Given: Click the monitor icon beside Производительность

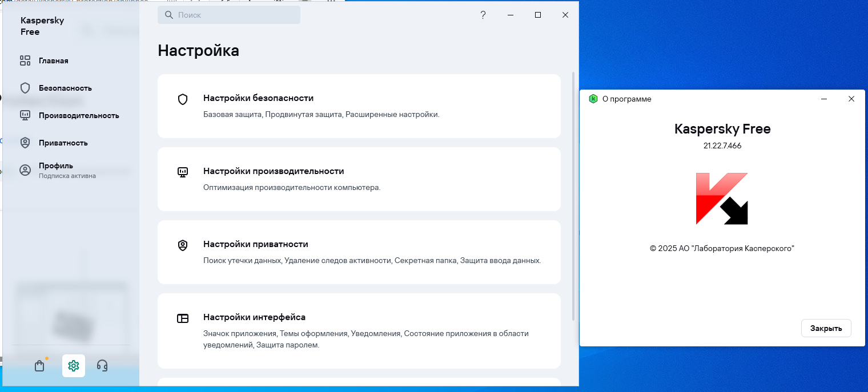Looking at the screenshot, I should click(25, 115).
